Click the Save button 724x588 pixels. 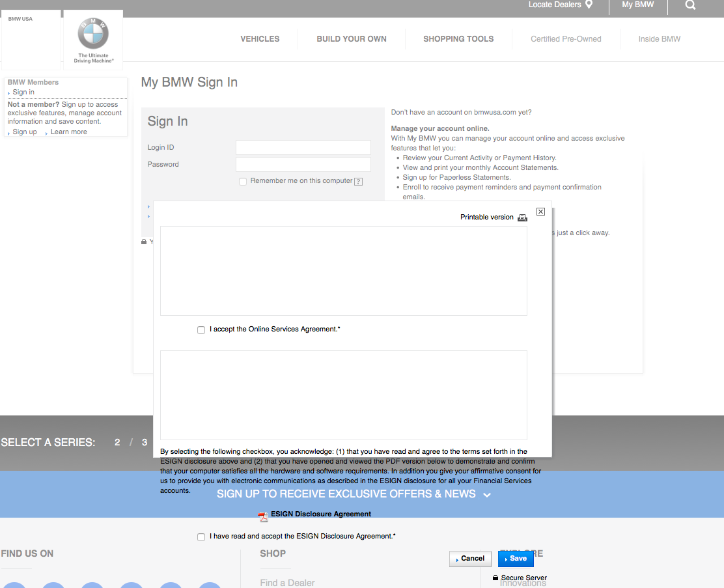click(516, 559)
